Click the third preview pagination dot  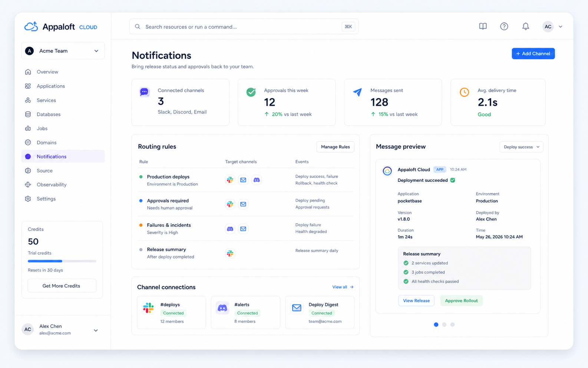452,325
